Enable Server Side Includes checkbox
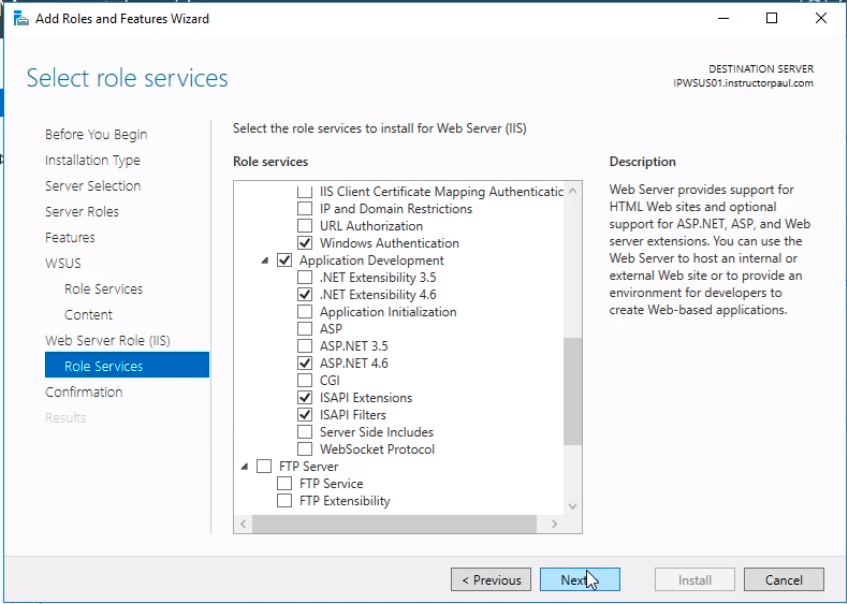This screenshot has height=604, width=847. [x=305, y=432]
